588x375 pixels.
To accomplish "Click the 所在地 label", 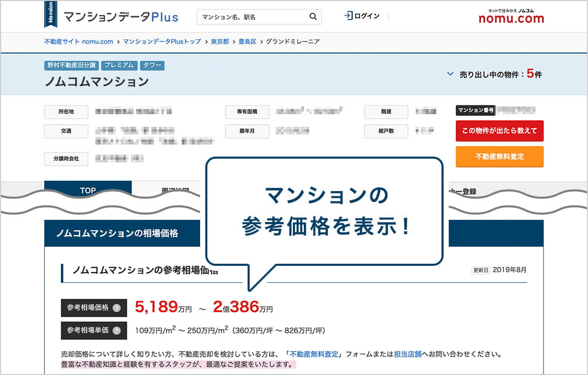I will 67,112.
